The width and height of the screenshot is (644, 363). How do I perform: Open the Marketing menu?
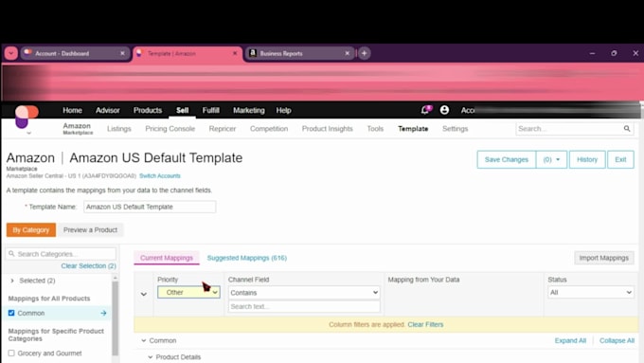pos(249,110)
